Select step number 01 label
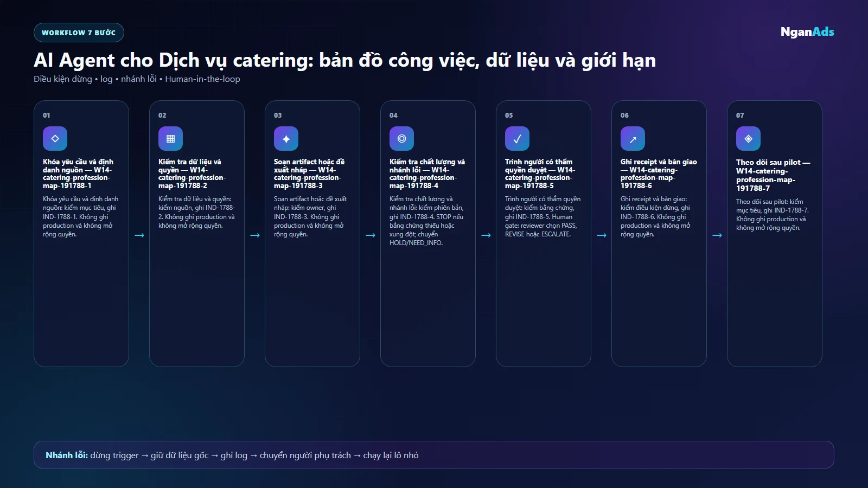The width and height of the screenshot is (868, 488). coord(47,115)
